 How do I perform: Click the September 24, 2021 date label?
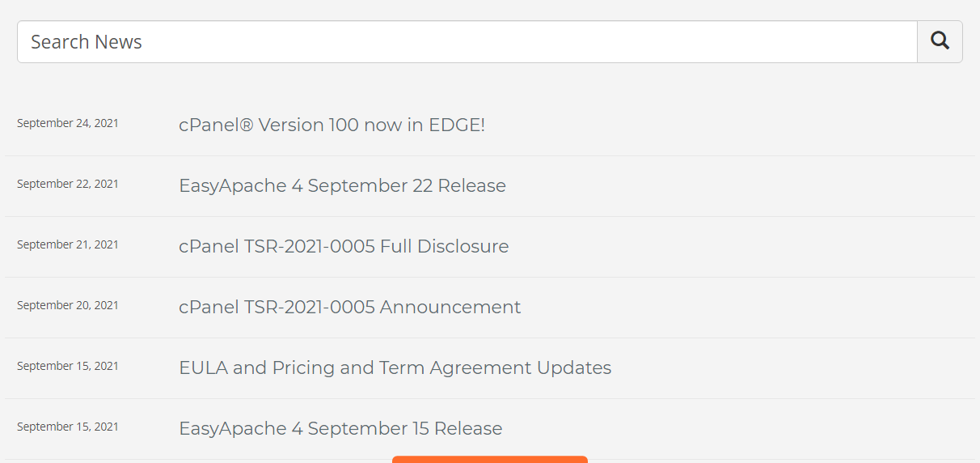68,123
